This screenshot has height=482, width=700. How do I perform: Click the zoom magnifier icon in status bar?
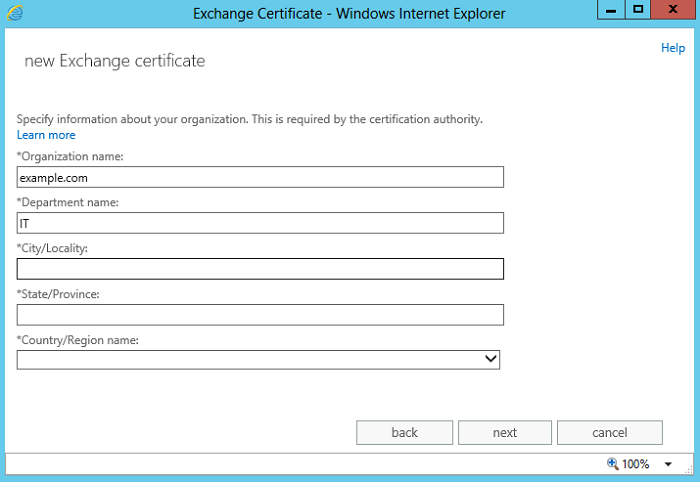(x=612, y=464)
